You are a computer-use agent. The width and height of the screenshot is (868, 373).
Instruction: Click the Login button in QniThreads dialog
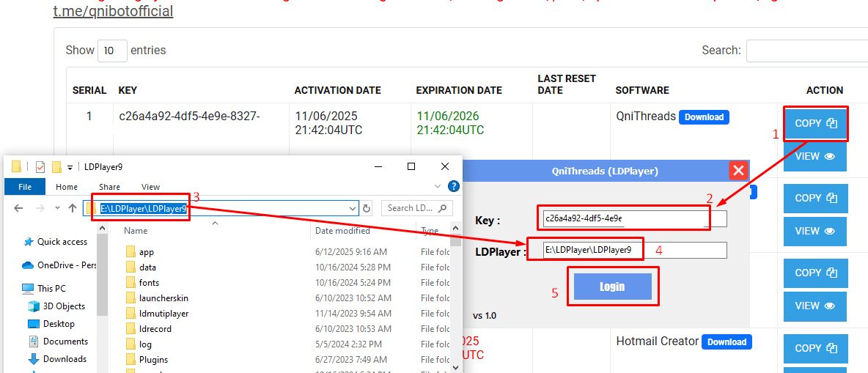pos(612,287)
